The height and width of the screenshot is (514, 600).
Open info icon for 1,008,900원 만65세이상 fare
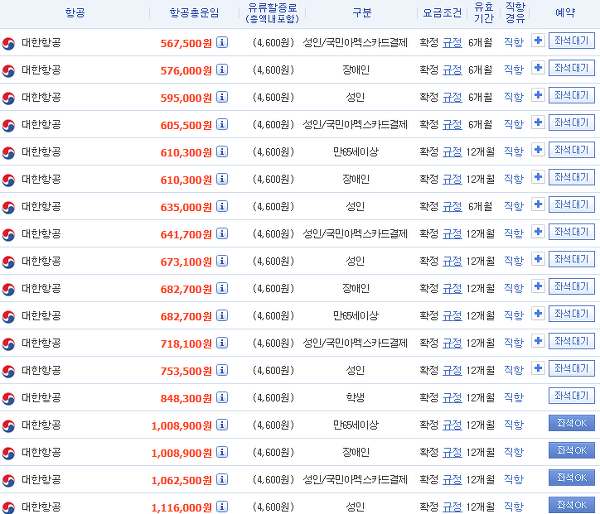222,425
